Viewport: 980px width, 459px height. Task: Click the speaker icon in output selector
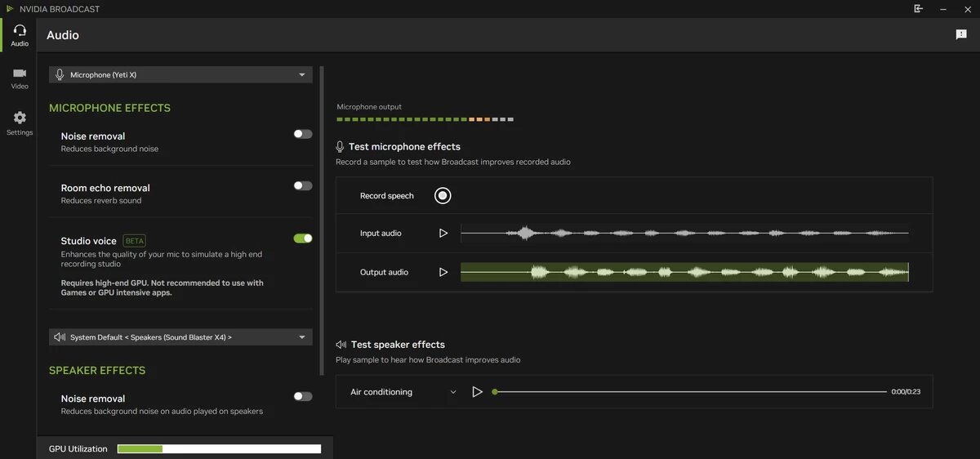60,336
